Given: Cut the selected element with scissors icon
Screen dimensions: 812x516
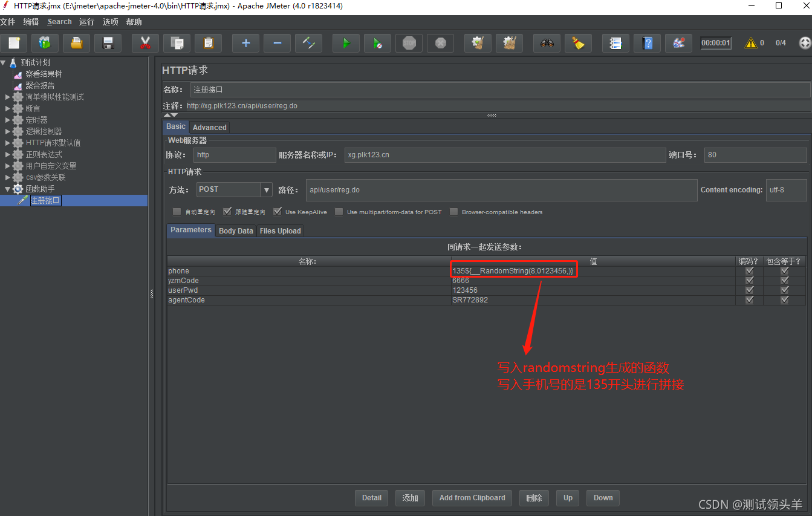Looking at the screenshot, I should [x=145, y=43].
